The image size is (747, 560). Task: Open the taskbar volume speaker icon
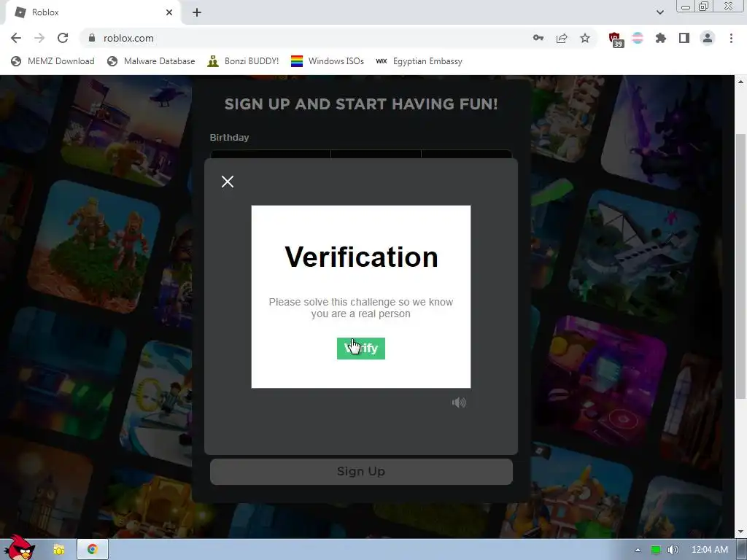pos(673,550)
